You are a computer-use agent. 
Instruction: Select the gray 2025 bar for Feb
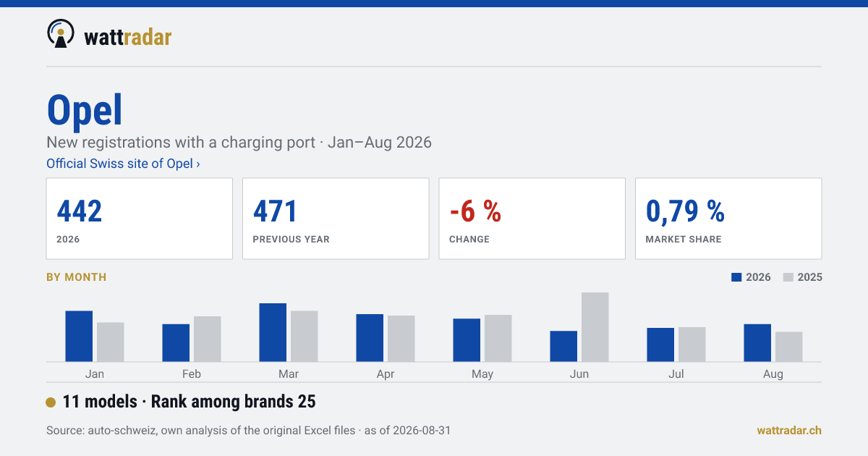208,339
